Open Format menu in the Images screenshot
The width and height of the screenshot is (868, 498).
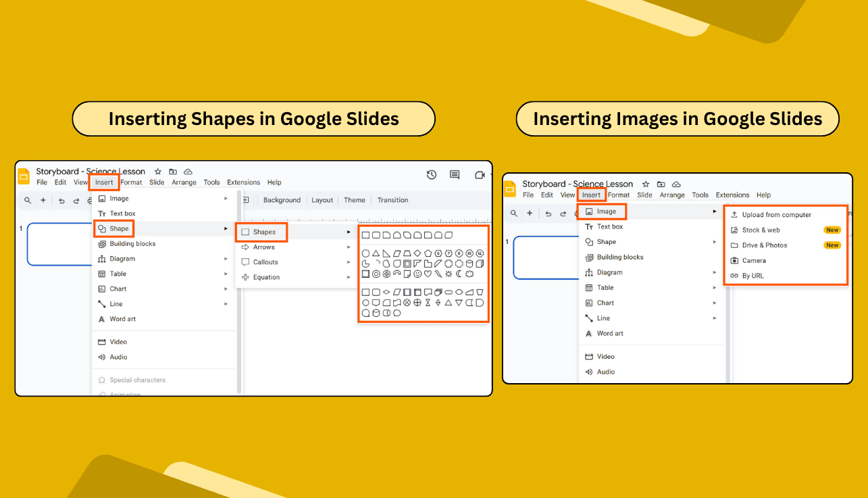pos(619,195)
